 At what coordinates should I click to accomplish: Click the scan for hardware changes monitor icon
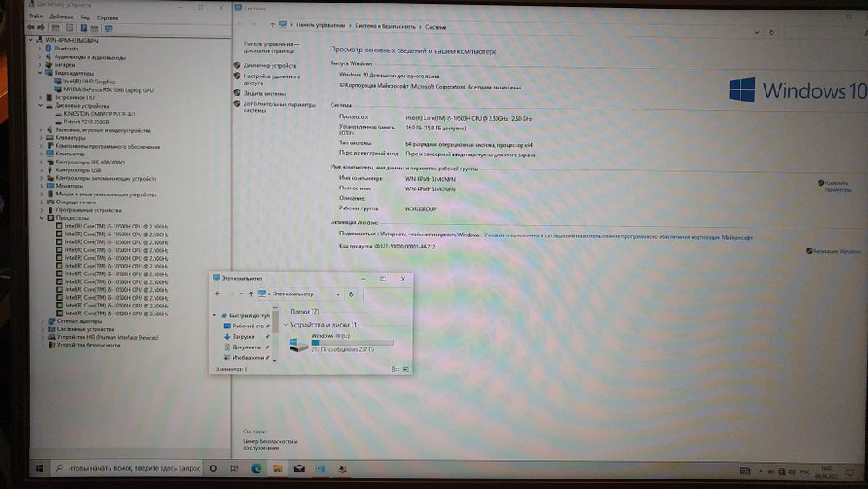pyautogui.click(x=108, y=29)
